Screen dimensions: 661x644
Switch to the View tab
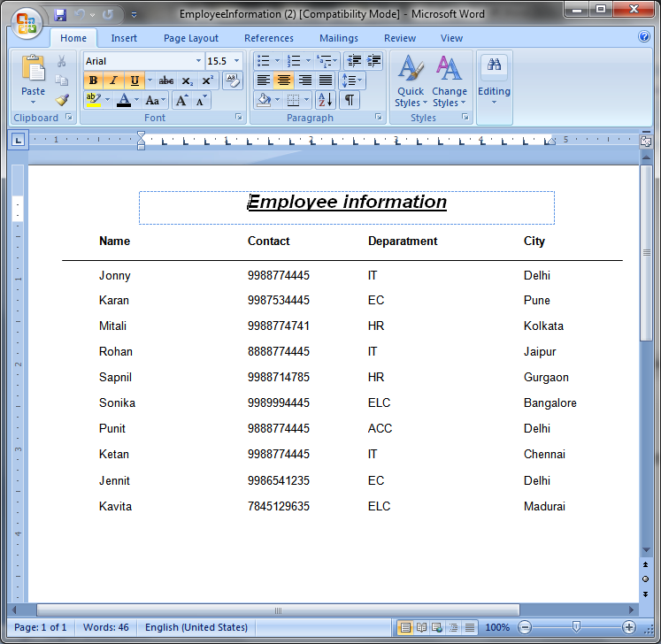click(451, 38)
